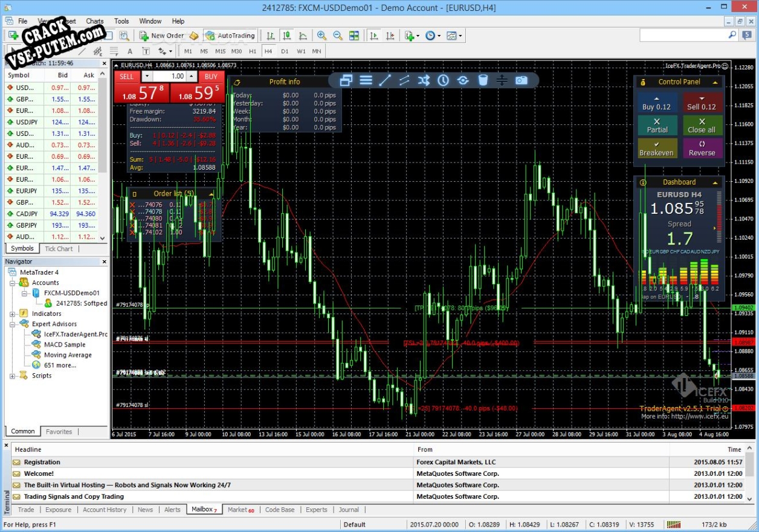Click the trash bin icon in chart toolbar

[x=482, y=80]
